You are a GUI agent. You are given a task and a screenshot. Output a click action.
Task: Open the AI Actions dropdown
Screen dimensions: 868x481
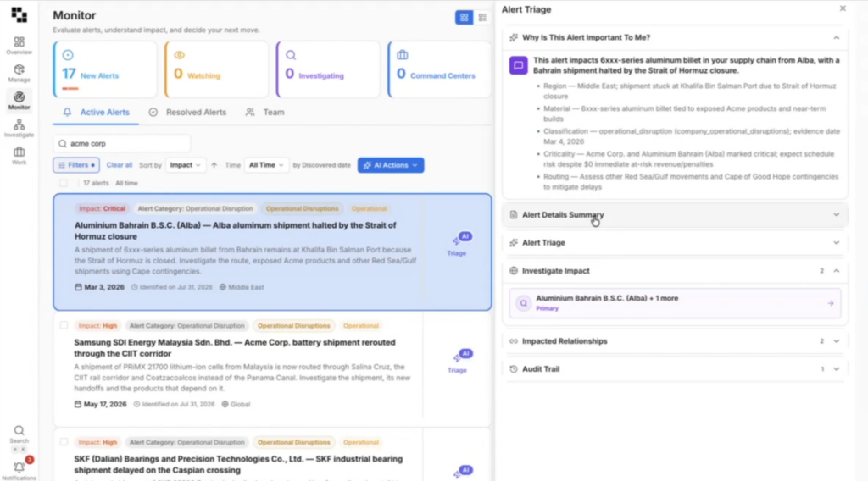[x=391, y=165]
